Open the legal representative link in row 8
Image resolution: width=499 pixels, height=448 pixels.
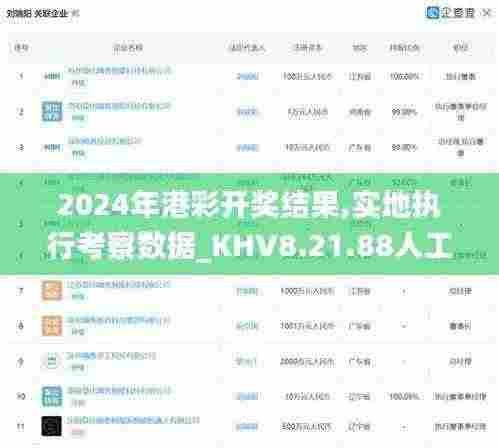point(247,326)
